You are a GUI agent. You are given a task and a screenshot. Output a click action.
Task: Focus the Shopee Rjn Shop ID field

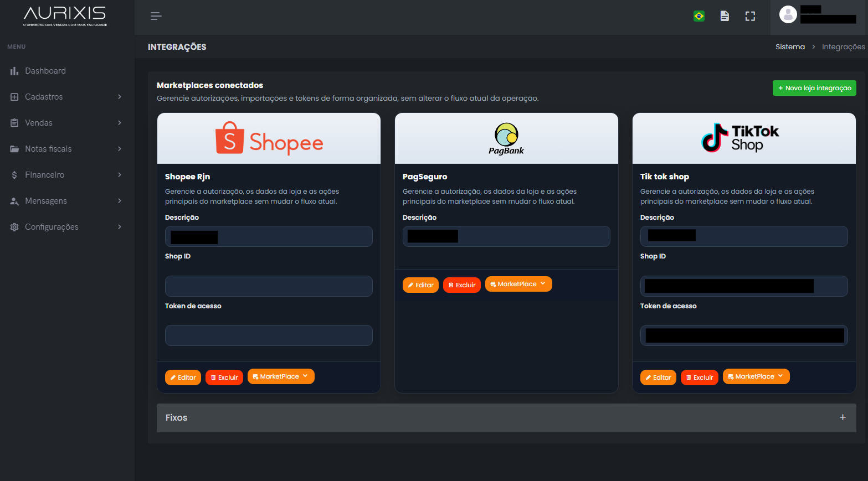(269, 286)
